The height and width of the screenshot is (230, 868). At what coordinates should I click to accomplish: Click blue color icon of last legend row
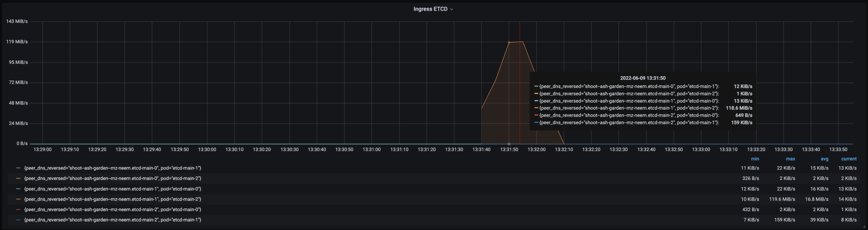(18, 220)
